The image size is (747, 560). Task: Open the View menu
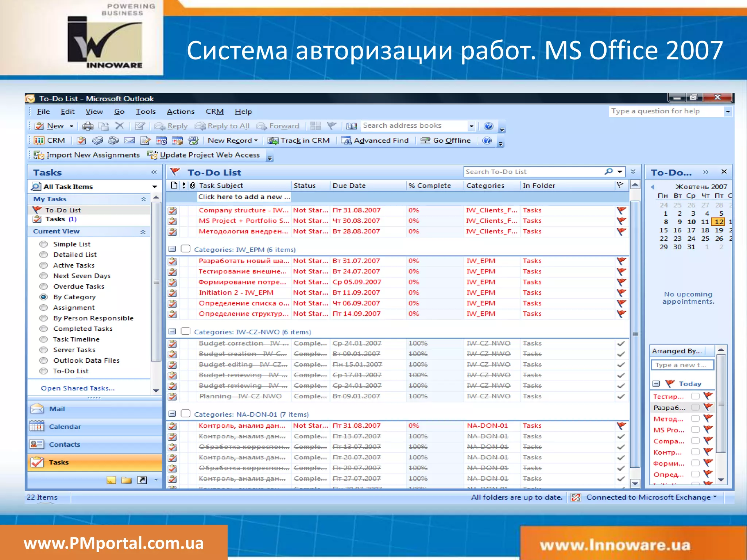(94, 112)
